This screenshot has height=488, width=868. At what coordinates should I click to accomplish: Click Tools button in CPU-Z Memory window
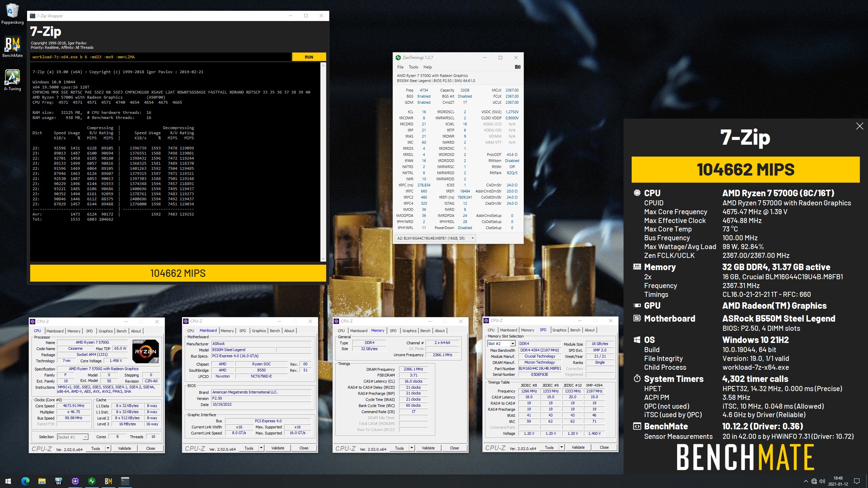pyautogui.click(x=399, y=448)
